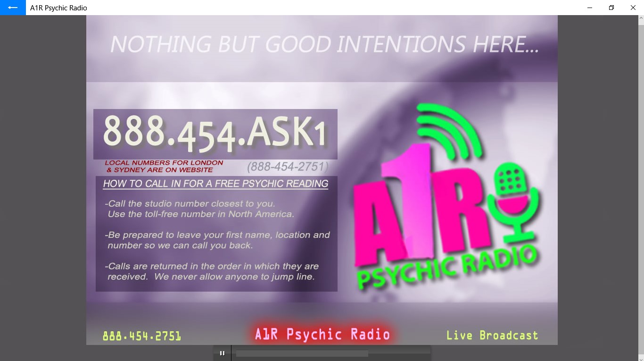Image resolution: width=644 pixels, height=361 pixels.
Task: Click 'NOTHING BUT GOOD INTENTIONS HERE...' heading
Action: click(324, 44)
